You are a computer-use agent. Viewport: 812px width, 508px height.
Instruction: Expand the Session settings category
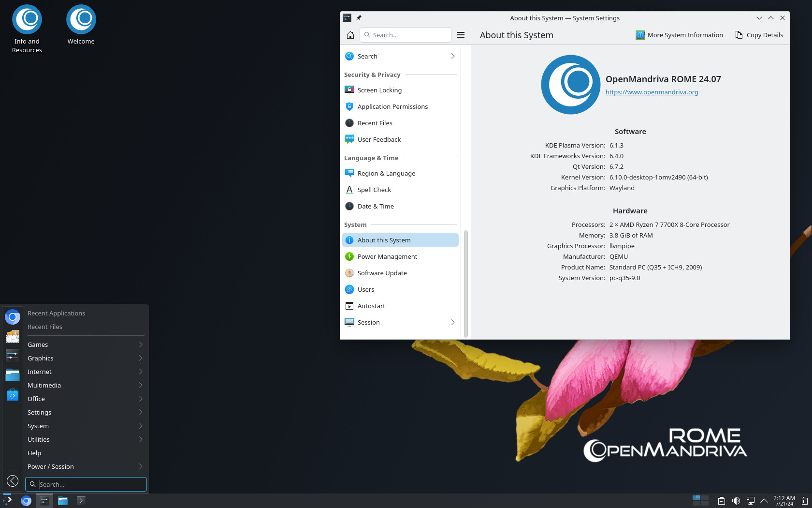[x=400, y=322]
